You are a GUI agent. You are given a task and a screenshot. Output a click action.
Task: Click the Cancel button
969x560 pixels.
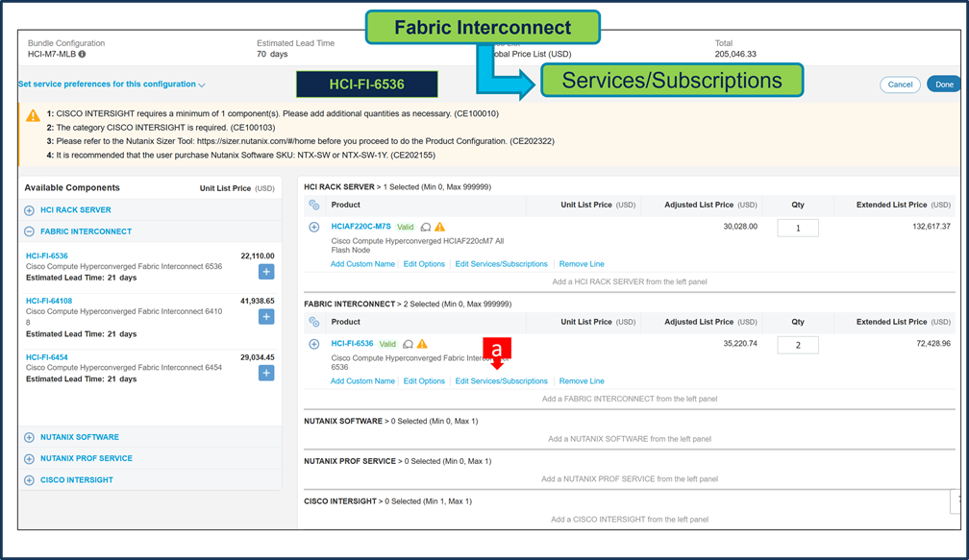900,85
